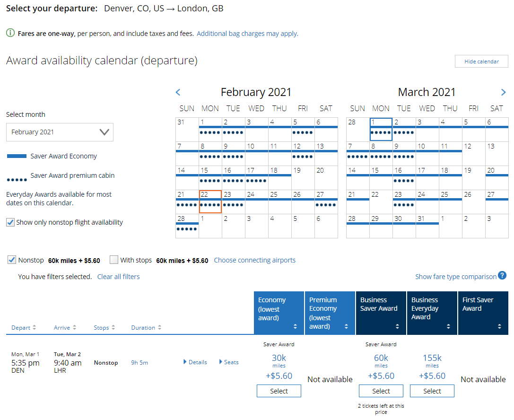
Task: Click Clear all filters link
Action: pyautogui.click(x=118, y=277)
